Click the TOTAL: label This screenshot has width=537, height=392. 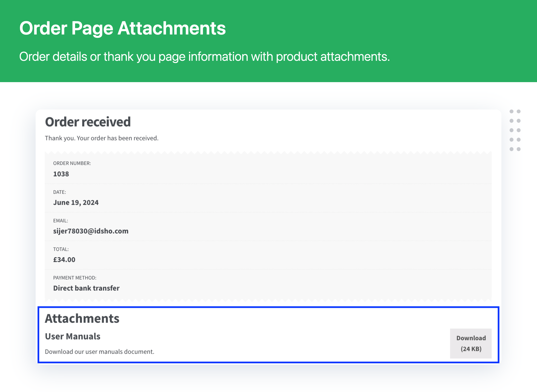click(61, 249)
